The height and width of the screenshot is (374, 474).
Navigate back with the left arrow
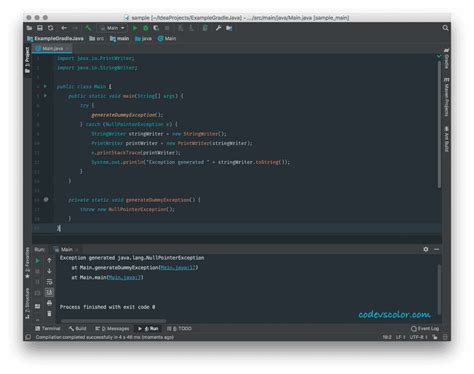tap(64, 28)
